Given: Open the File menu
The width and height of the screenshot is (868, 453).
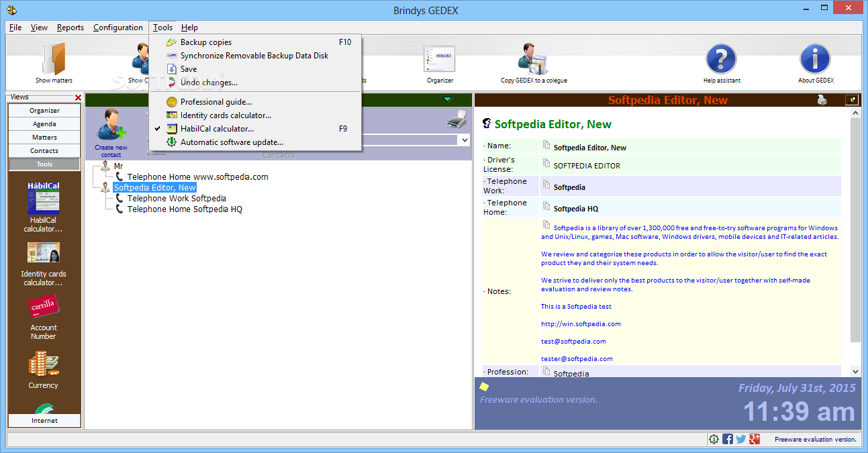Looking at the screenshot, I should click(15, 28).
